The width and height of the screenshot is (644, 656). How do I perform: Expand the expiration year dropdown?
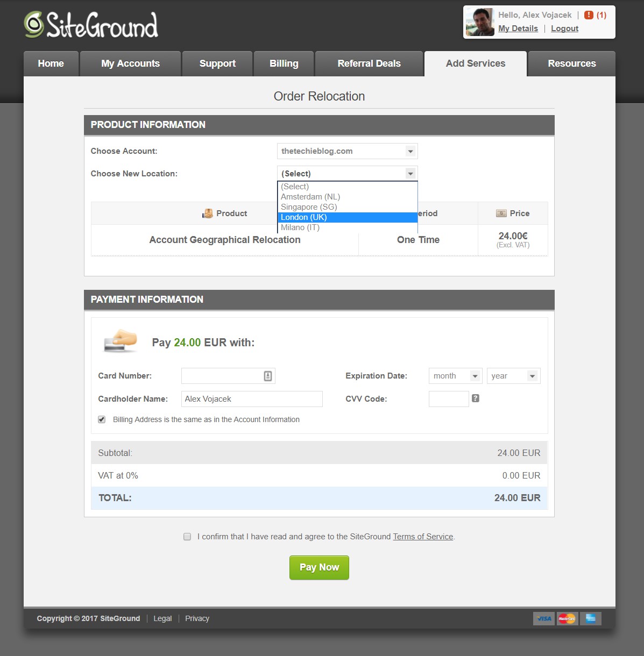click(x=513, y=376)
